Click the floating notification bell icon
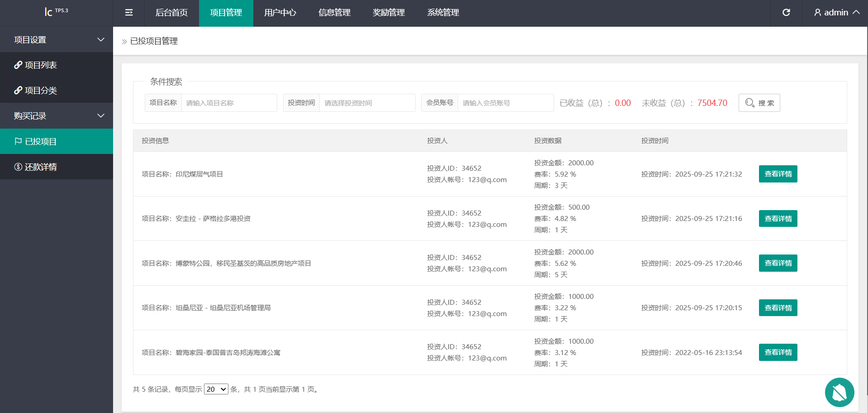Screen dimensions: 868x413 click(839, 392)
